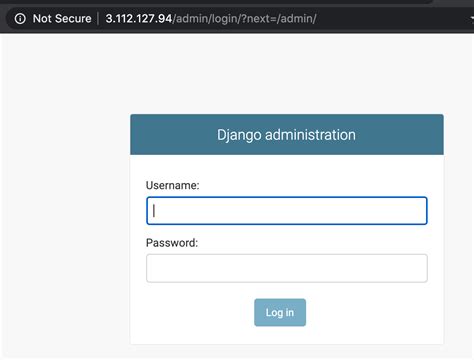Click the partially visible icon at address bar's right edge
The image size is (474, 360).
[x=471, y=19]
